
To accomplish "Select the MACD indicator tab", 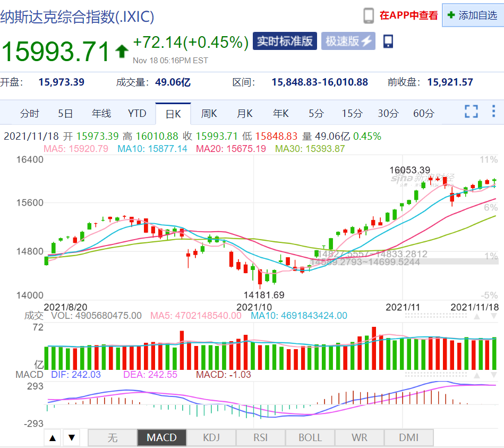I will pyautogui.click(x=161, y=438).
